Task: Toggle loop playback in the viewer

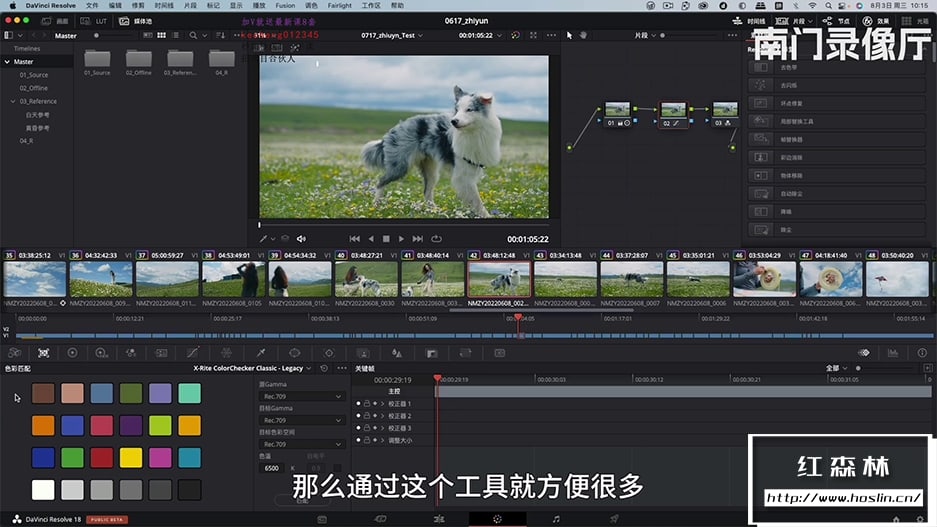Action: [436, 239]
